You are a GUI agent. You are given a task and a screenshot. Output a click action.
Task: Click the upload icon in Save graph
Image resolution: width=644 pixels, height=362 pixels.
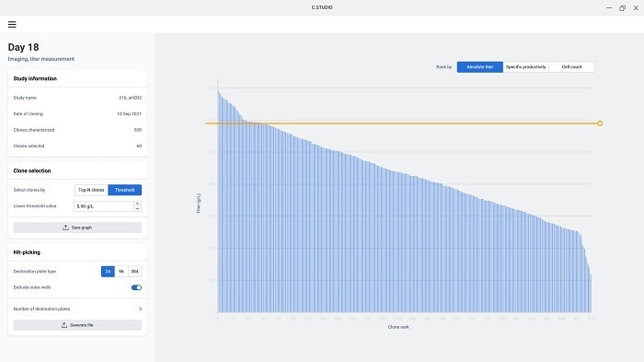coord(65,228)
